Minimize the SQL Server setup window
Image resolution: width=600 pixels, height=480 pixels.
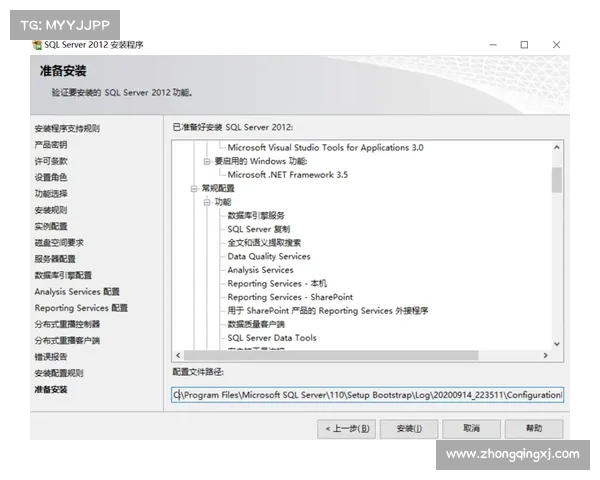coord(493,45)
